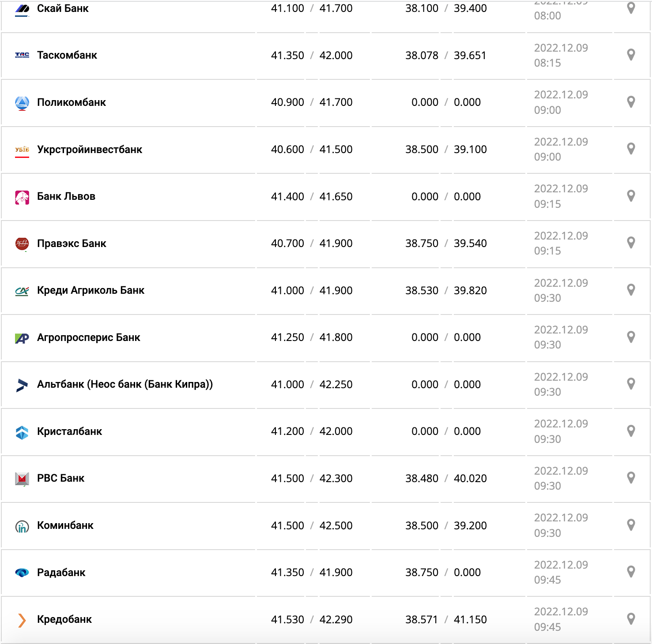
Task: Open the Скай Банк link
Action: pos(63,8)
